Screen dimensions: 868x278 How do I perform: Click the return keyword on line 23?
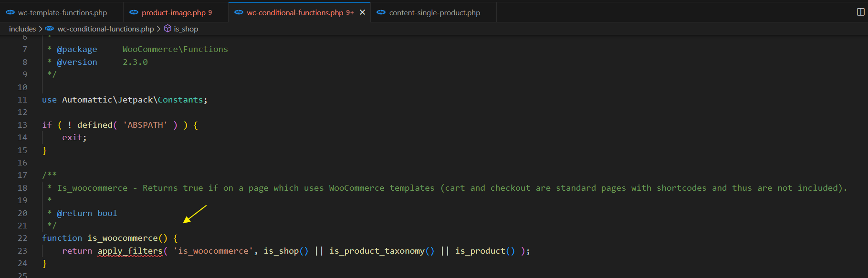[77, 251]
